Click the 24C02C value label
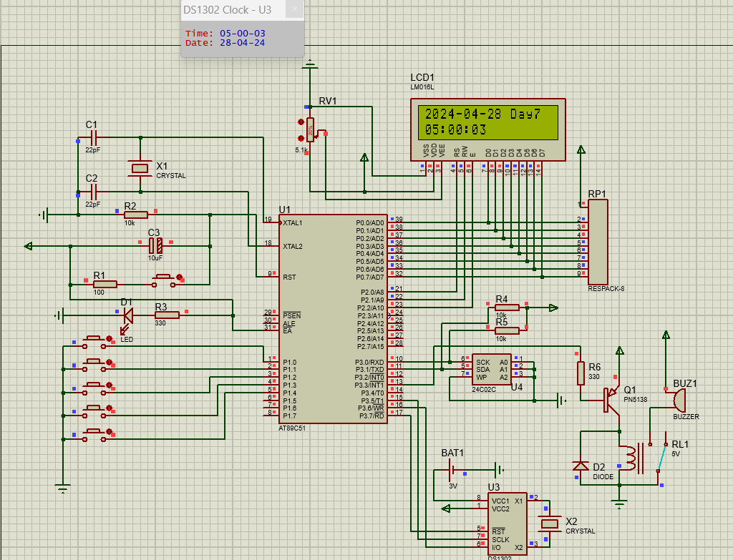The image size is (733, 560). (484, 390)
